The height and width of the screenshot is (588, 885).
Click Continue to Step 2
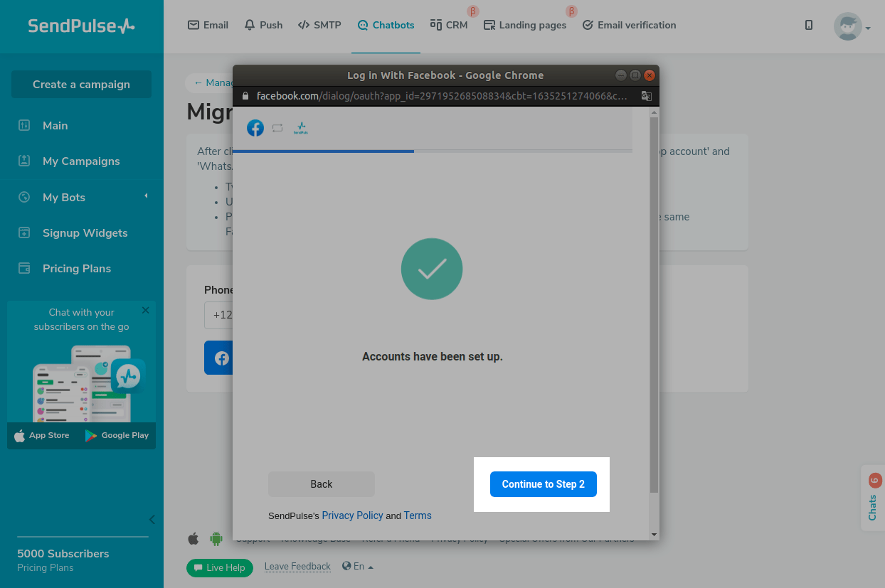pyautogui.click(x=544, y=484)
